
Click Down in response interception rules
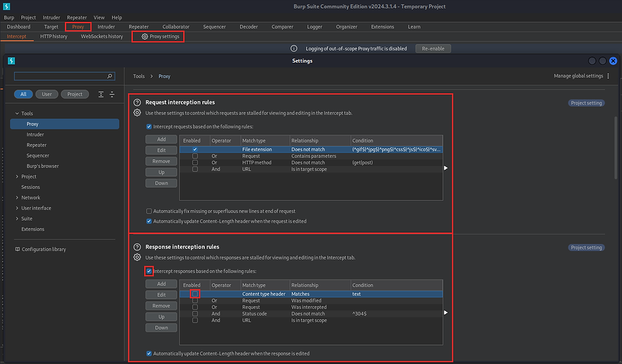coord(161,328)
